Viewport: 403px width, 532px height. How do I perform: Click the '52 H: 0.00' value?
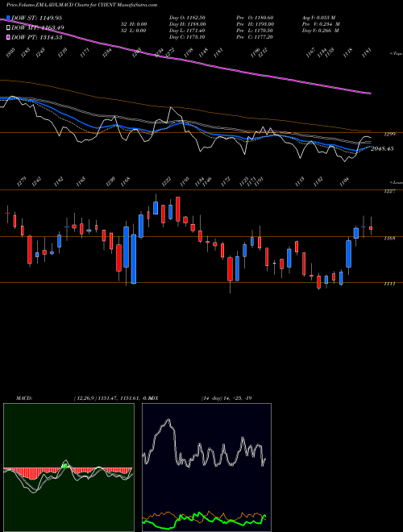tap(133, 24)
